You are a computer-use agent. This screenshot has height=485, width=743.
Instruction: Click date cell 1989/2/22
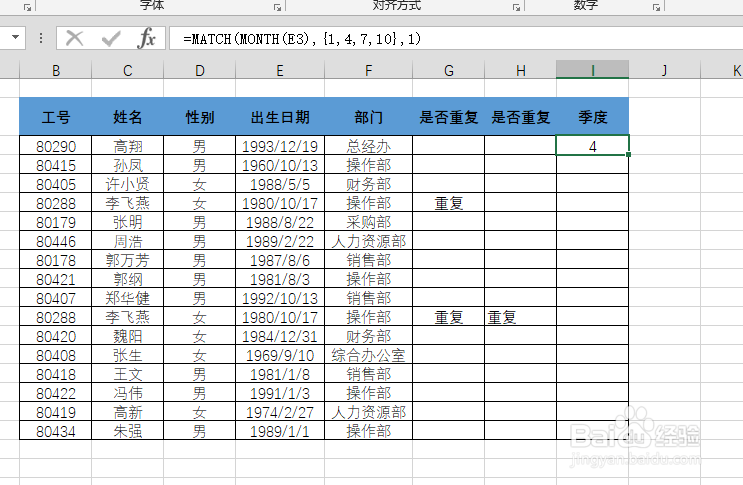(x=280, y=241)
